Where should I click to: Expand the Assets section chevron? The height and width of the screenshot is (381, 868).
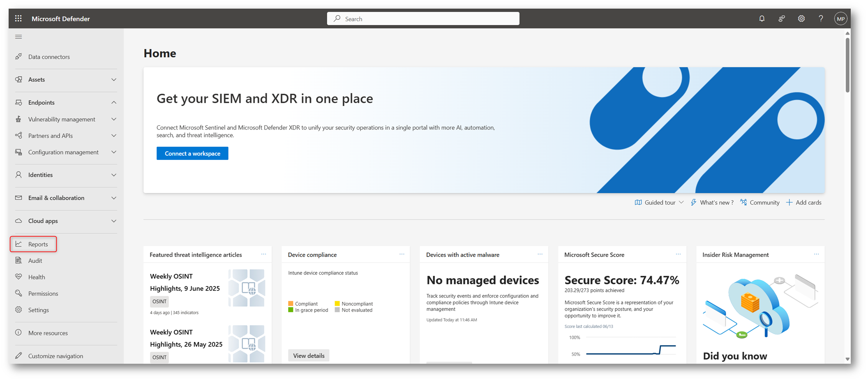pyautogui.click(x=114, y=79)
